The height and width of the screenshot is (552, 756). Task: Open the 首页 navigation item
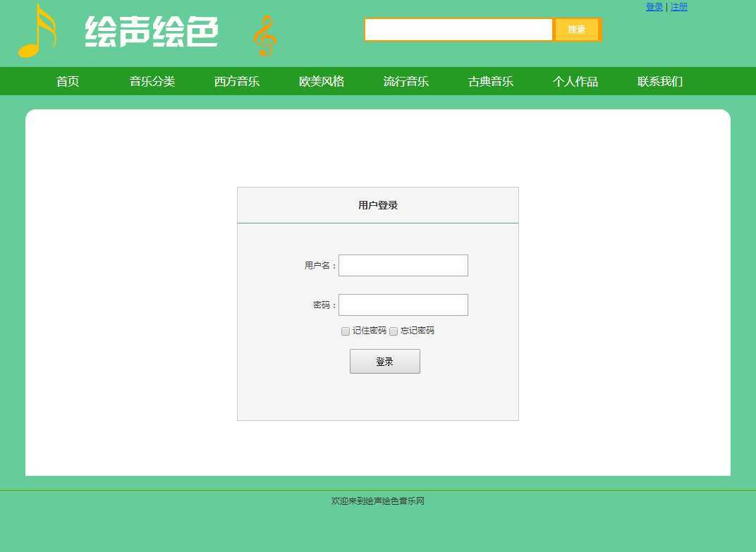coord(68,81)
